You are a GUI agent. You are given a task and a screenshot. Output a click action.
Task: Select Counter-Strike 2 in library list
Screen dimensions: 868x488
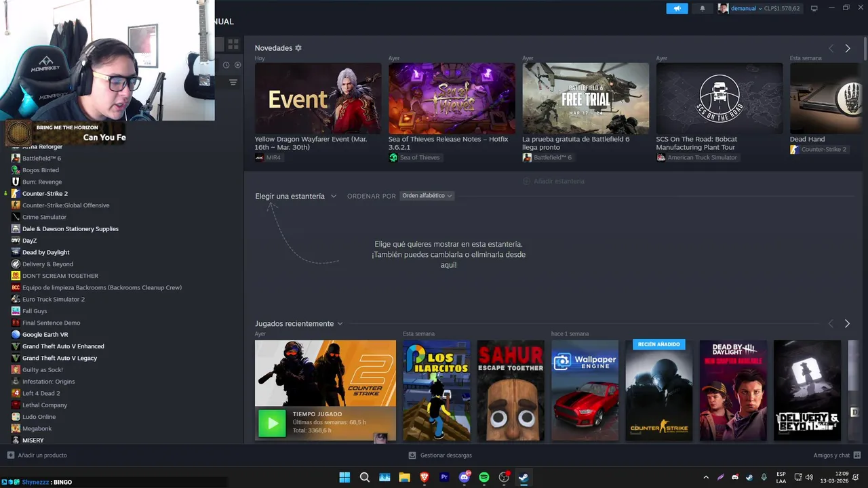45,193
